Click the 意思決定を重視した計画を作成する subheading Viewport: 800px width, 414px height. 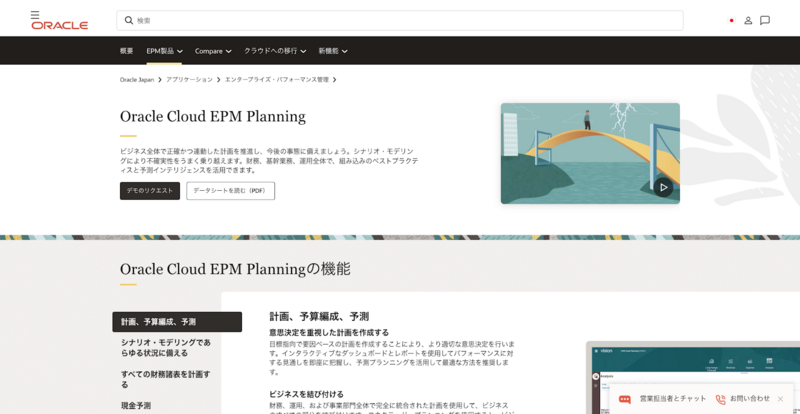pyautogui.click(x=329, y=332)
